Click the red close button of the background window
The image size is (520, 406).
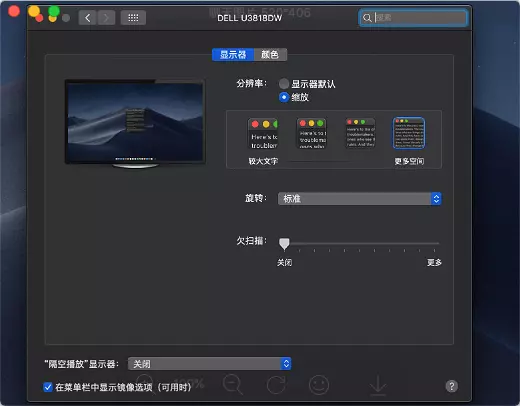(x=14, y=11)
